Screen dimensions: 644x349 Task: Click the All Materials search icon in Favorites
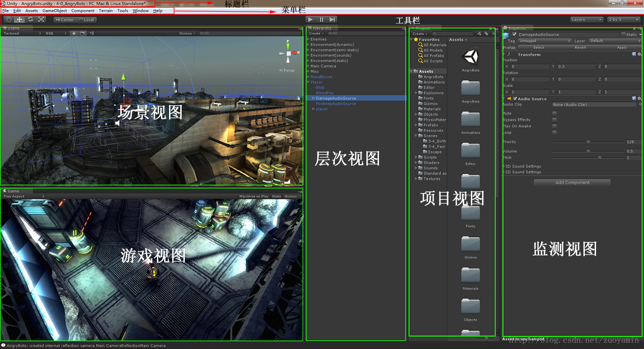(420, 45)
